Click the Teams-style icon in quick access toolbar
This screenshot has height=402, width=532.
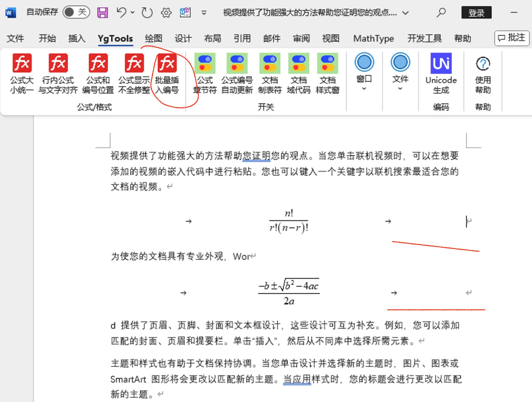coord(185,12)
